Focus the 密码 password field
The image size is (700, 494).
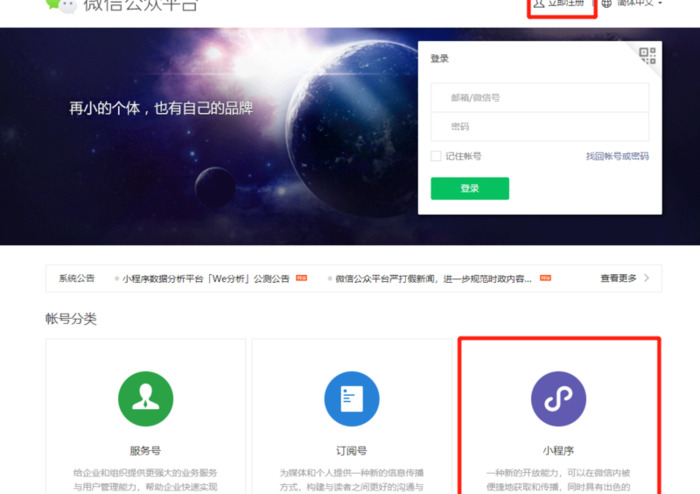pos(540,127)
